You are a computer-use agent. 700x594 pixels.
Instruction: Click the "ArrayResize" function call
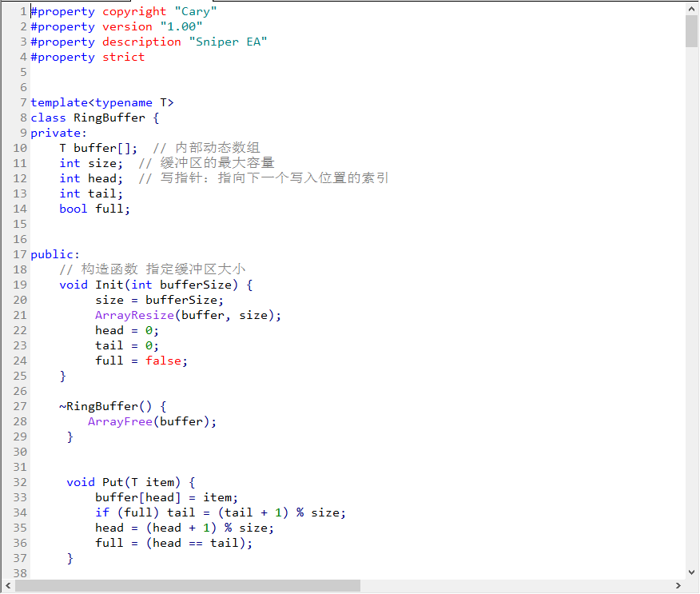(134, 315)
